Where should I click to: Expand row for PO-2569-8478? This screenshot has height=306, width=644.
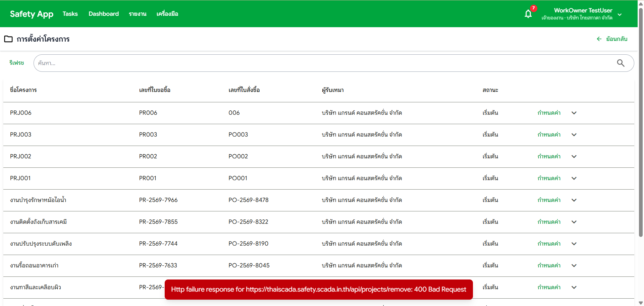(574, 200)
